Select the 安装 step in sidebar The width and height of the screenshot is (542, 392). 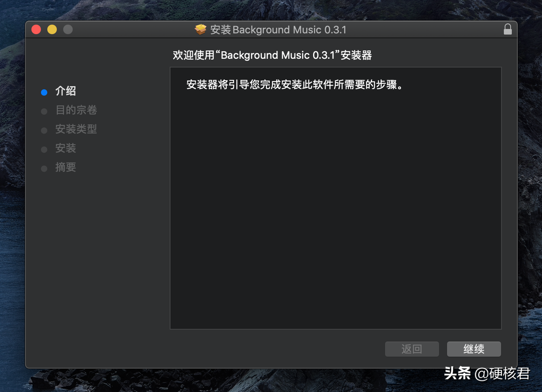(66, 148)
